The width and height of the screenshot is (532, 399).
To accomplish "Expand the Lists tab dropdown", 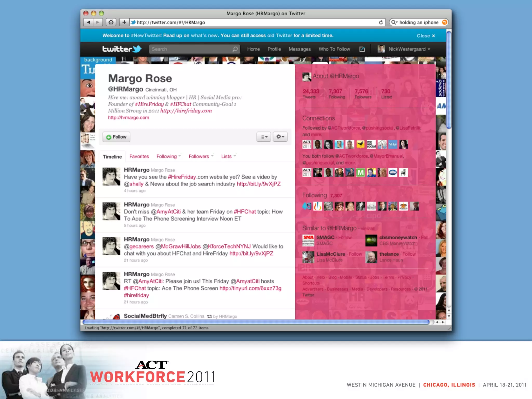I will (235, 156).
